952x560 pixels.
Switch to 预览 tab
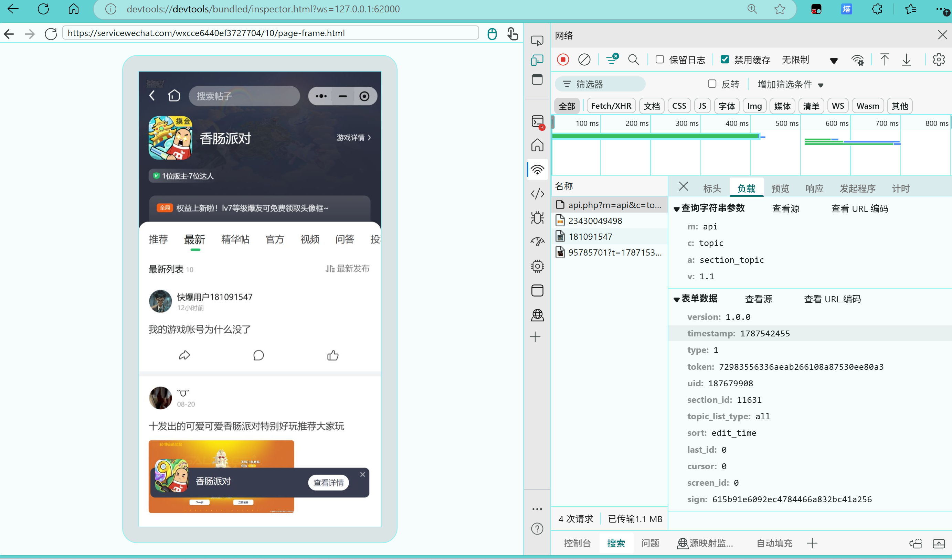click(x=780, y=189)
